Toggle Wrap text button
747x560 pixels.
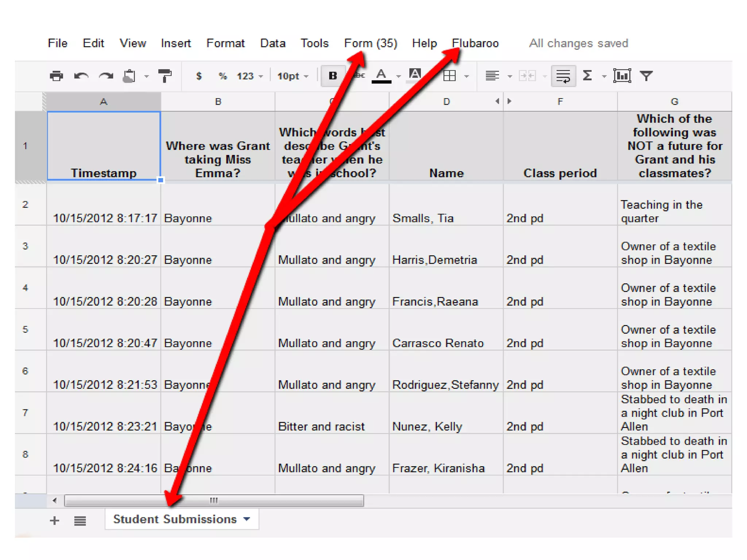click(563, 76)
